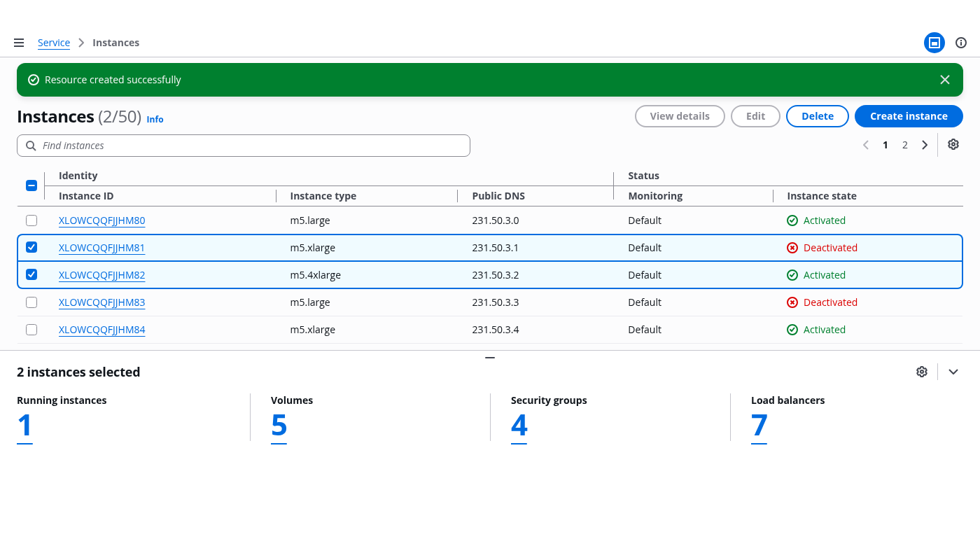Viewport: 980px width, 560px height.
Task: Delete the selected instances
Action: click(x=818, y=116)
